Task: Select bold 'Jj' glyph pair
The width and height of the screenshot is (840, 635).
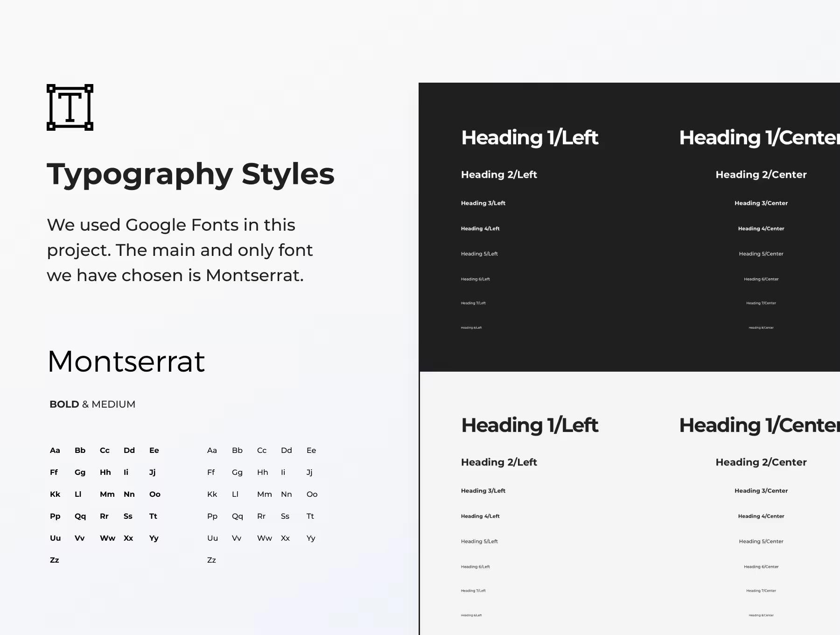Action: click(153, 473)
